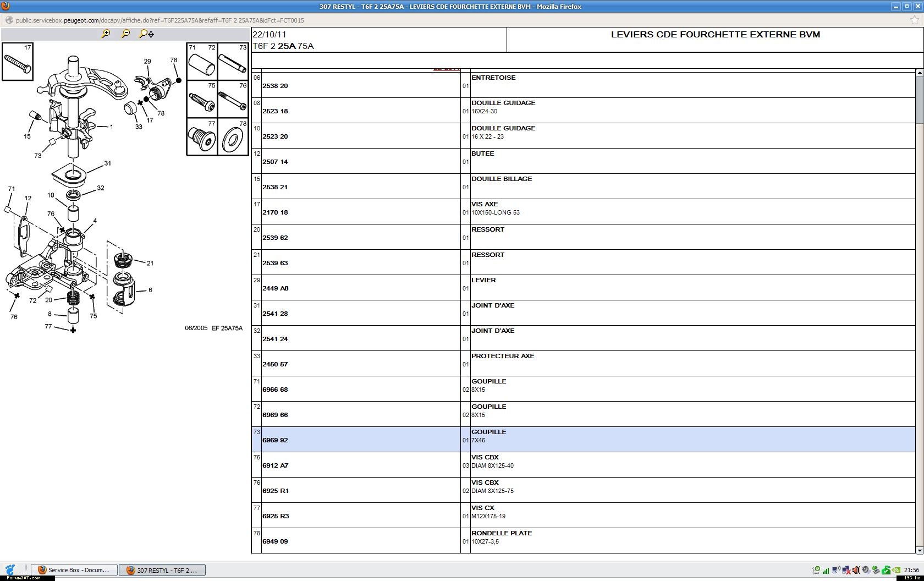924x581 pixels.
Task: Select part 17 screw thumbnail in diagram
Action: point(18,61)
